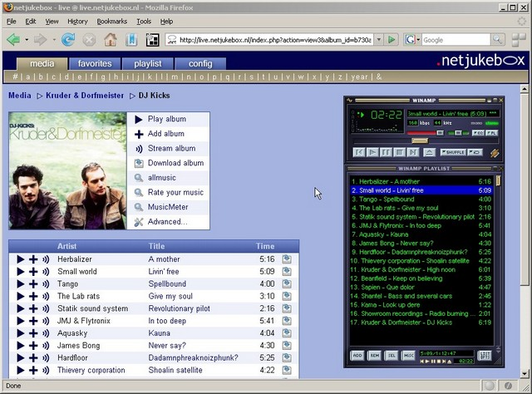Image resolution: width=532 pixels, height=394 pixels.
Task: Click the Google search magnifier icon
Action: pyautogui.click(x=497, y=40)
